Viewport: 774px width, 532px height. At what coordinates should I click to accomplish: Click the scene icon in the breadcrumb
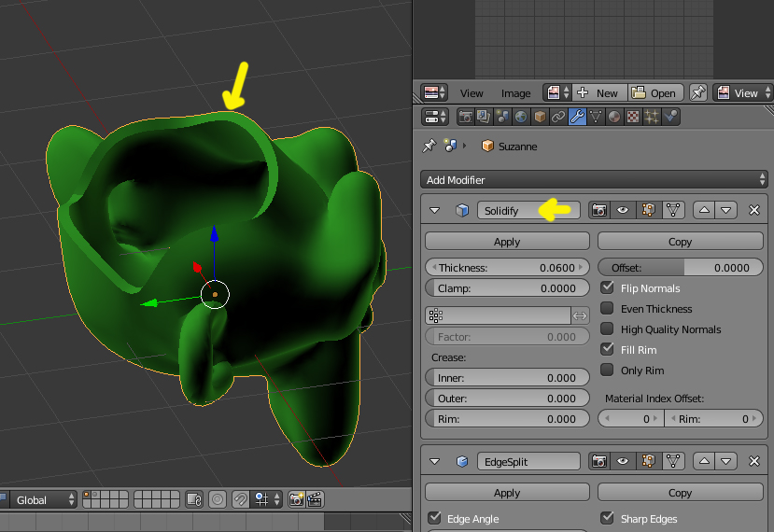click(451, 146)
